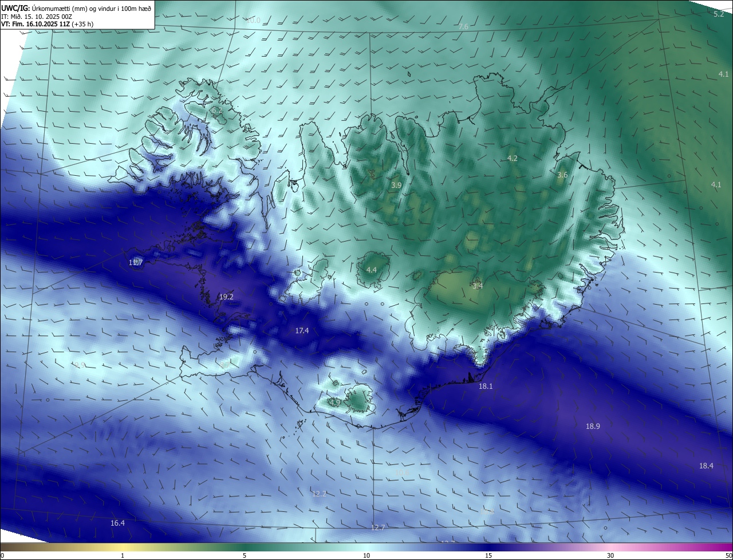This screenshot has height=560, width=733.
Task: Click the 50 tick on the color scale
Action: (x=728, y=555)
